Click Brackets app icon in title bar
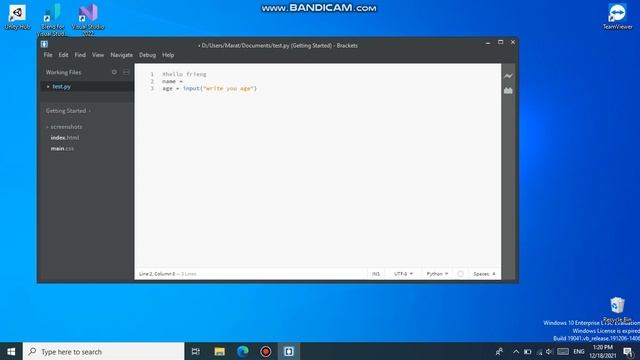Image resolution: width=640 pixels, height=360 pixels. pos(44,44)
